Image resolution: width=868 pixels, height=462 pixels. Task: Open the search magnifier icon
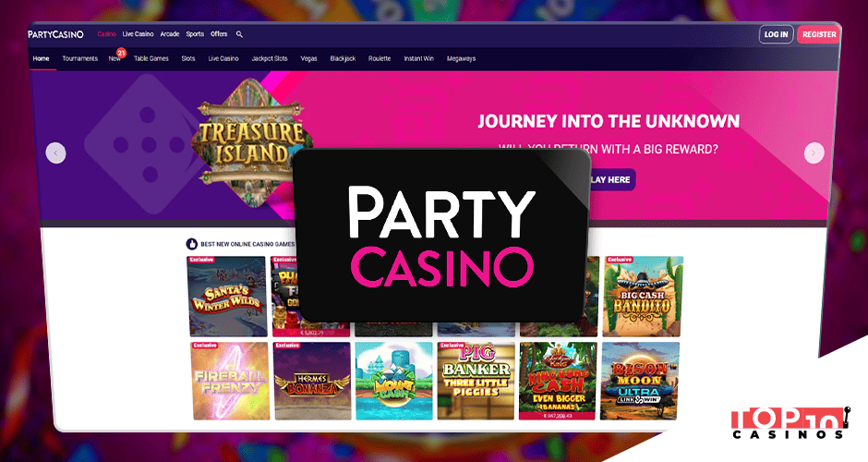point(240,34)
